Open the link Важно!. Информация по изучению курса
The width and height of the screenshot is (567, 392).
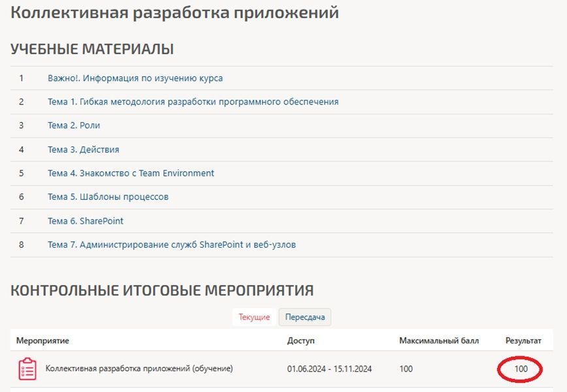coord(135,78)
